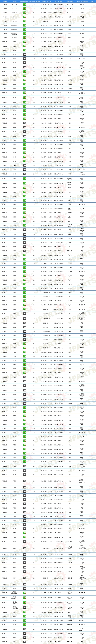This screenshot has width=96, height=644.
Task: Click the V8 AWD body cell
Action: click(x=70, y=624)
